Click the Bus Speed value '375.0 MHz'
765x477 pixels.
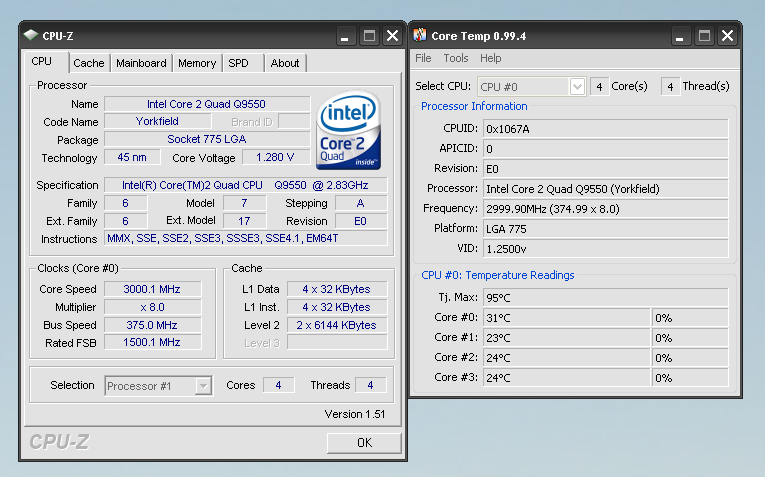tap(152, 325)
